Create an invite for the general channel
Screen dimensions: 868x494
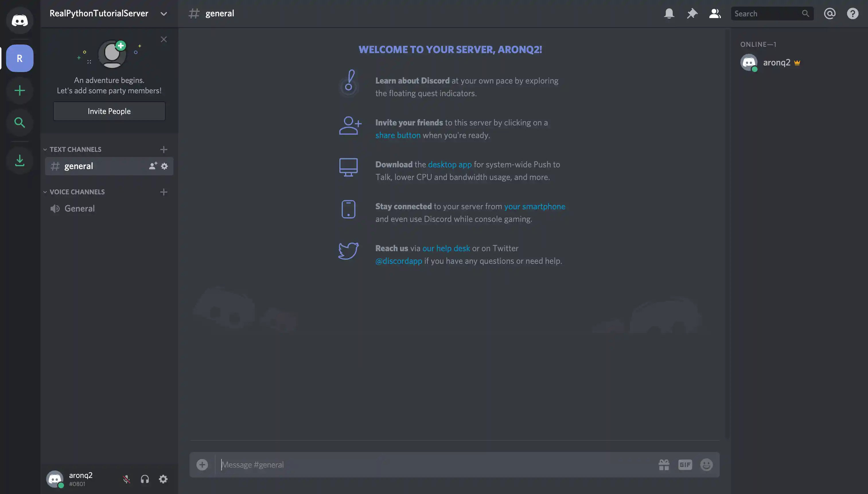click(153, 166)
